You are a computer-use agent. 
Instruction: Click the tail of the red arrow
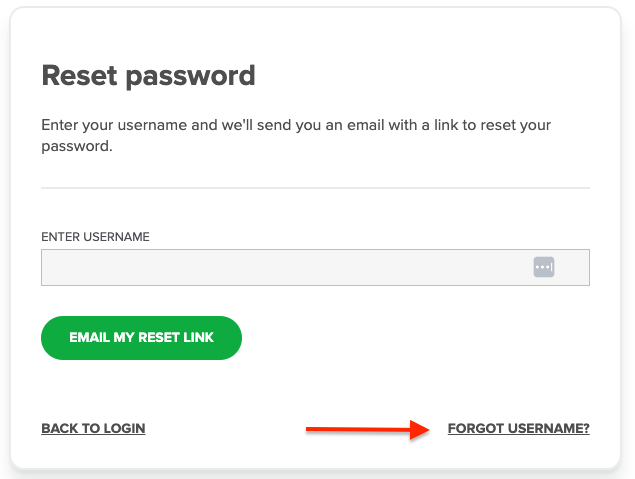[x=312, y=429]
